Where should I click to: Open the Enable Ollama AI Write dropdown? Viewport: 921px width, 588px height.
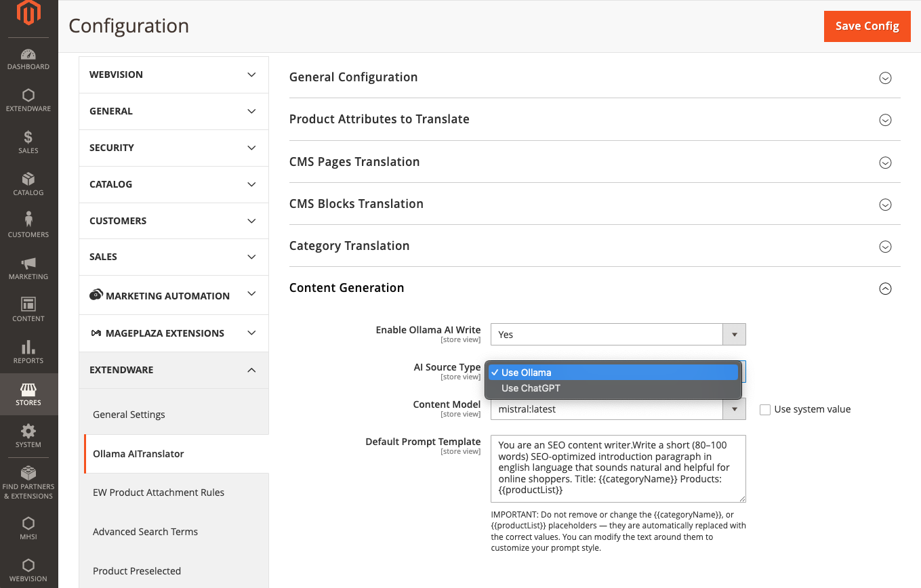[617, 335]
